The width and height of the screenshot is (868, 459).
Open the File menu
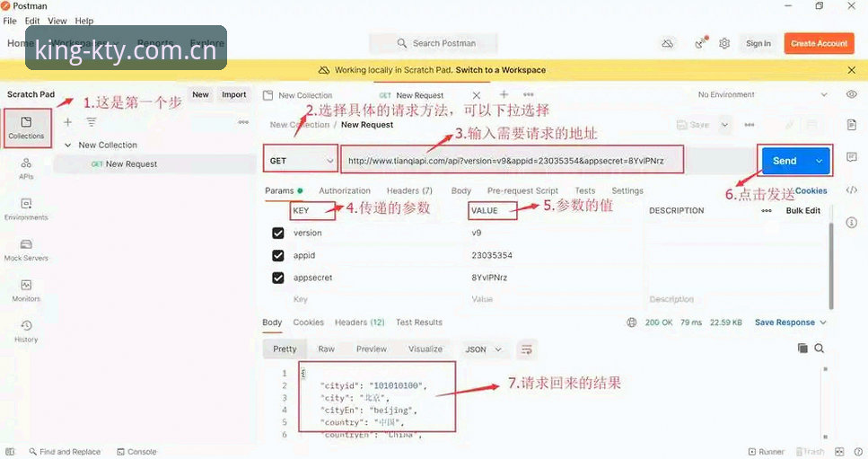[10, 21]
